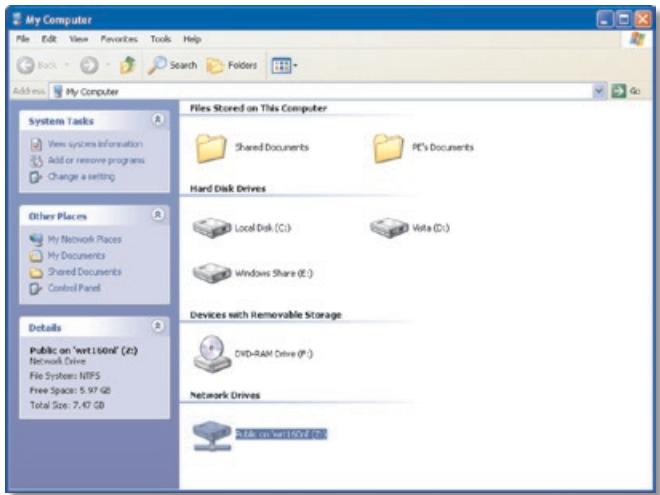Select the Local Disk (C:) drive icon

point(212,228)
